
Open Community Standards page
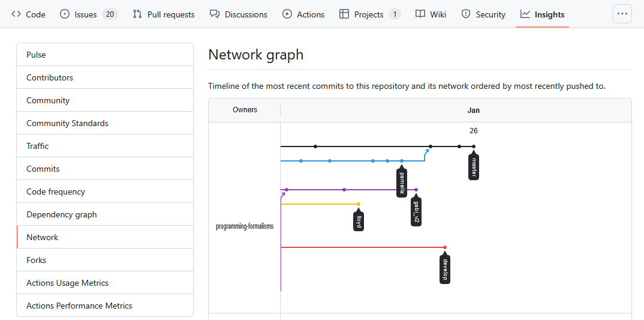pos(105,124)
